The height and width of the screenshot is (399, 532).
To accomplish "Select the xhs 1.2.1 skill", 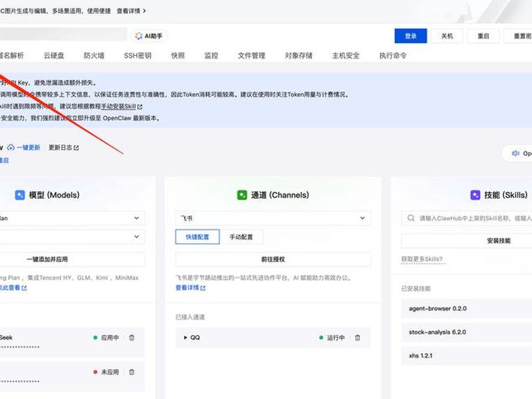I will click(x=467, y=356).
